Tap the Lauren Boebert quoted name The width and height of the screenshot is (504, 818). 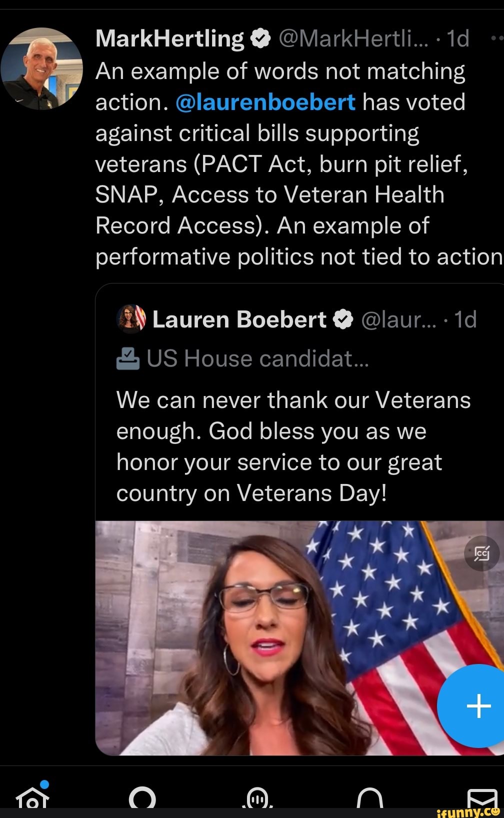pos(239,319)
